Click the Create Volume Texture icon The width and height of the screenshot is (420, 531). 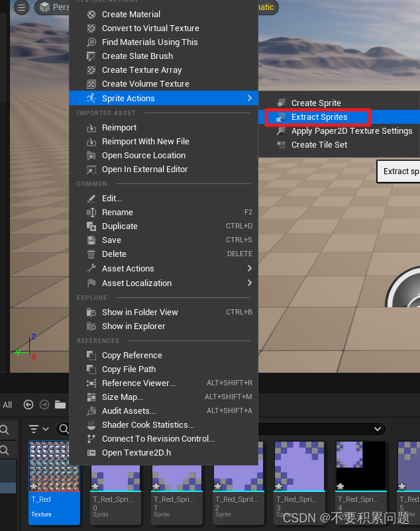point(91,83)
